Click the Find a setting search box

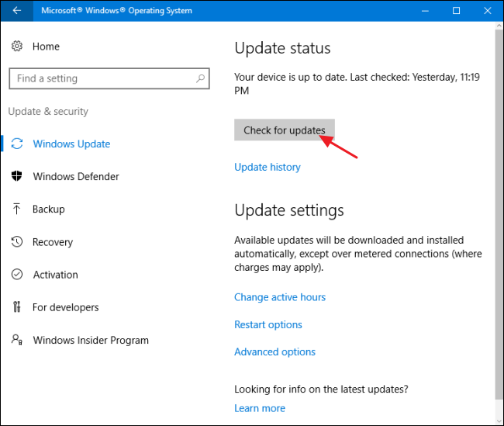click(x=109, y=78)
